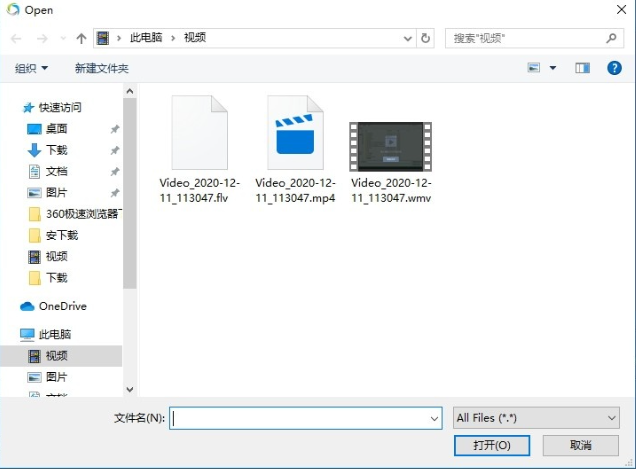The width and height of the screenshot is (636, 469).
Task: Select the Video_2020-12-11_113047.wmv thumbnail
Action: pos(391,147)
